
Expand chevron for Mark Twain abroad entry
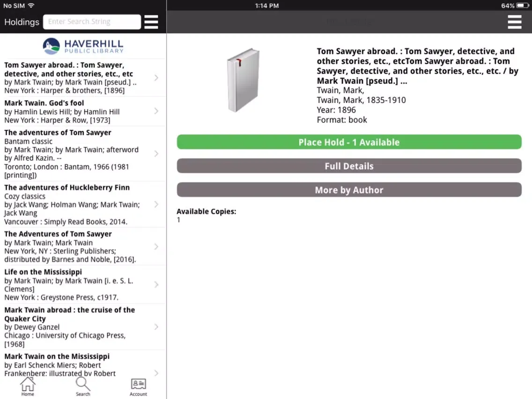156,327
